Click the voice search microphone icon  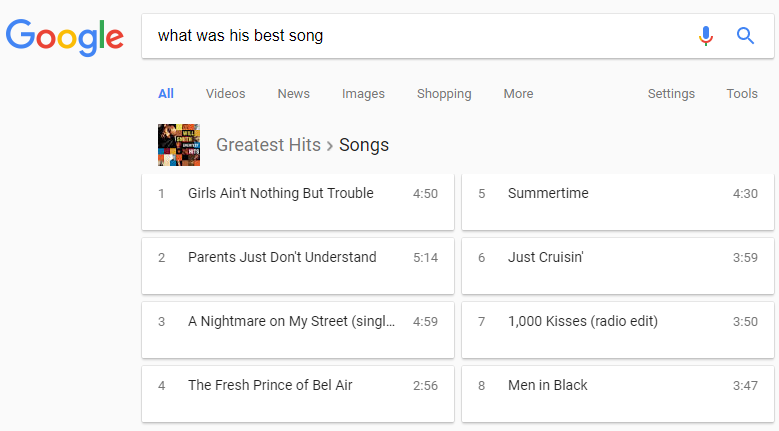pyautogui.click(x=705, y=36)
